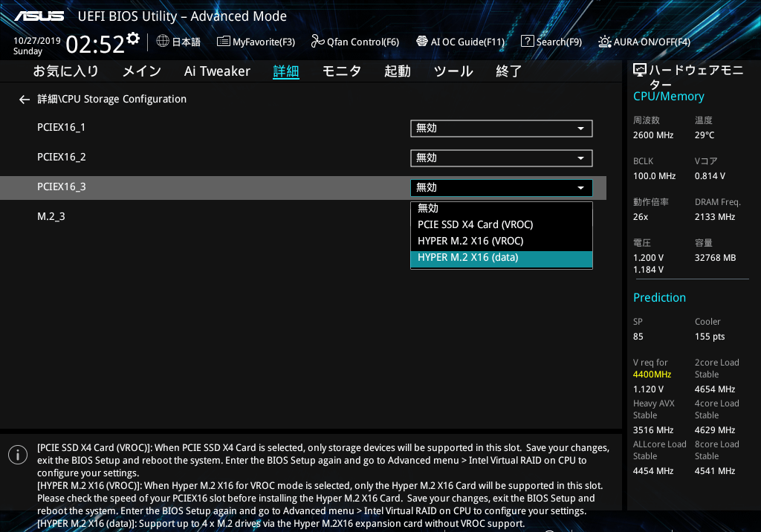761x532 pixels.
Task: Select the PCIEX16_3 row label
Action: pyautogui.click(x=61, y=187)
